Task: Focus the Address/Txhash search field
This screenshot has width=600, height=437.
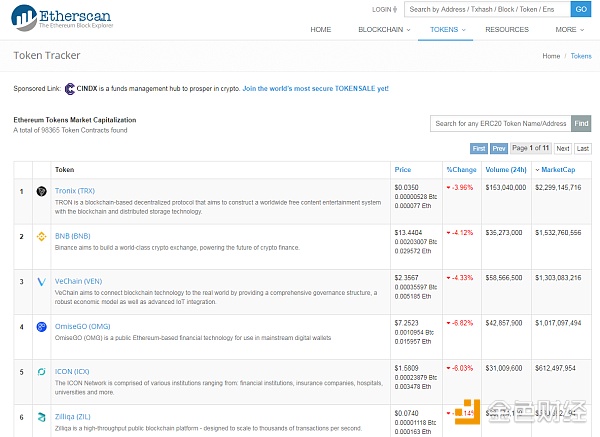Action: (488, 9)
